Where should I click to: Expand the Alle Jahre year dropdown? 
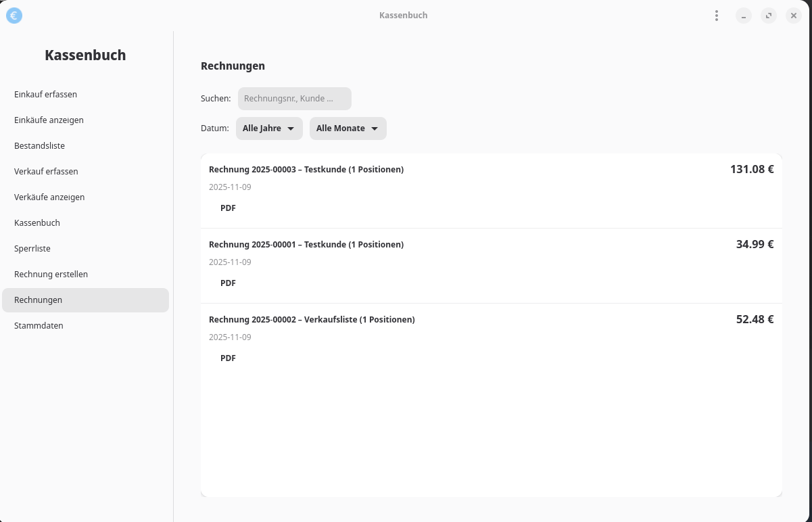pyautogui.click(x=269, y=128)
